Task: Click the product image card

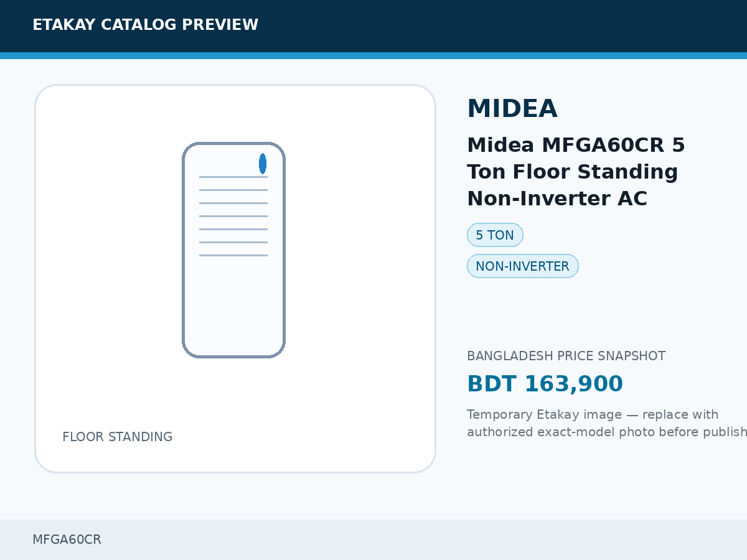Action: [235, 279]
